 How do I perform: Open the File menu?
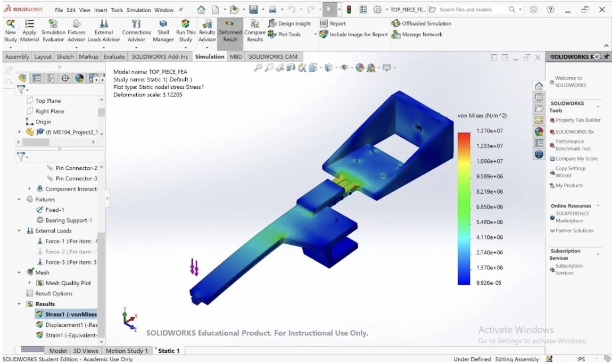point(59,10)
